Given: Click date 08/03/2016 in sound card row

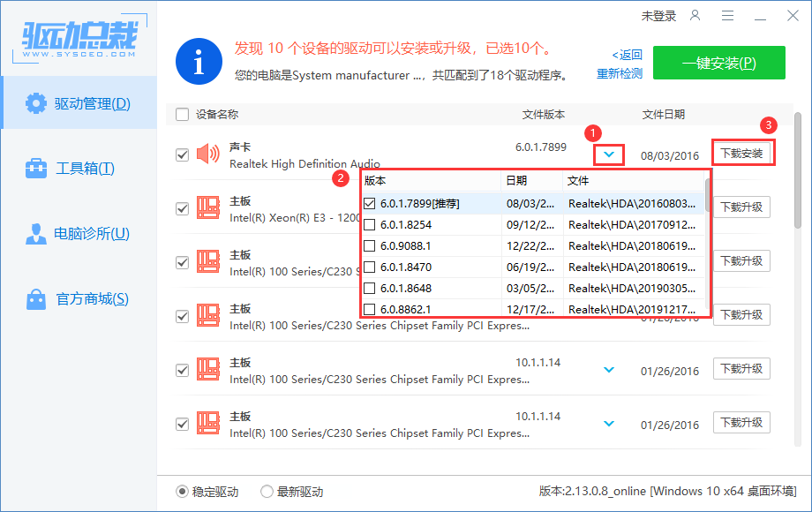Looking at the screenshot, I should pos(670,156).
